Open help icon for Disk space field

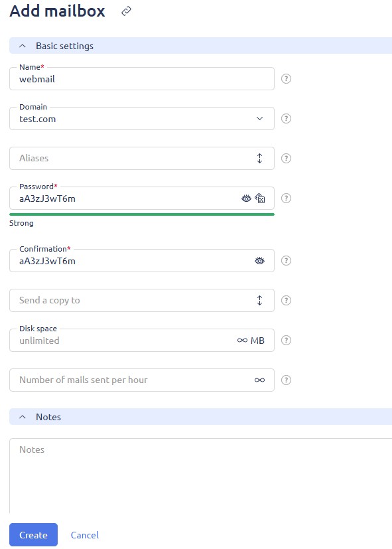click(286, 341)
